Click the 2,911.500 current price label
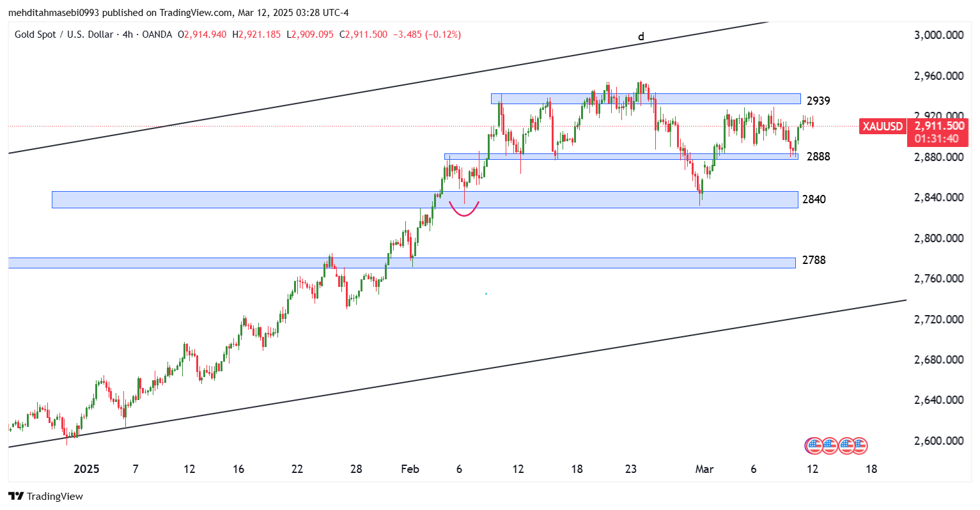 (939, 126)
